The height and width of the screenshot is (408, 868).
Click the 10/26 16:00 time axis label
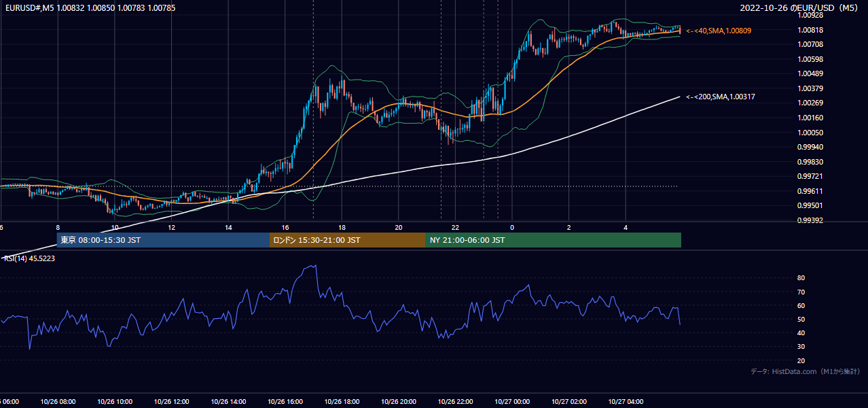click(285, 402)
